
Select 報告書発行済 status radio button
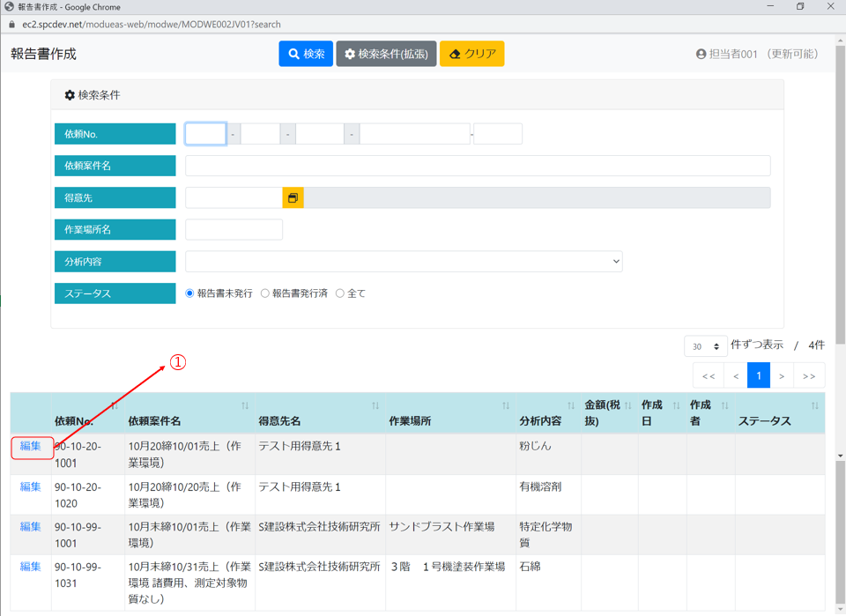(265, 293)
